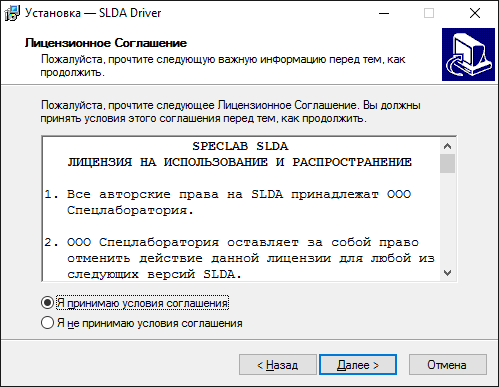Viewport: 499px width, 387px height.
Task: Click the license scrollbar up arrow
Action: [447, 146]
